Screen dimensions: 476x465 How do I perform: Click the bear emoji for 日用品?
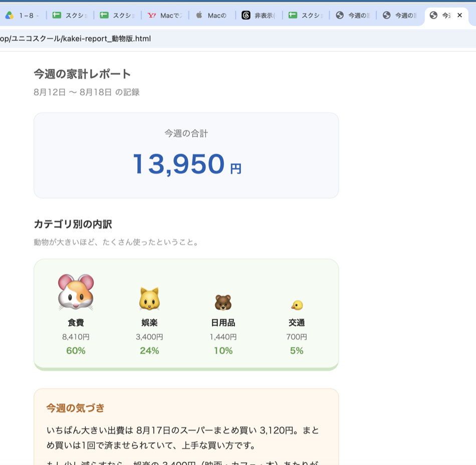click(x=223, y=302)
